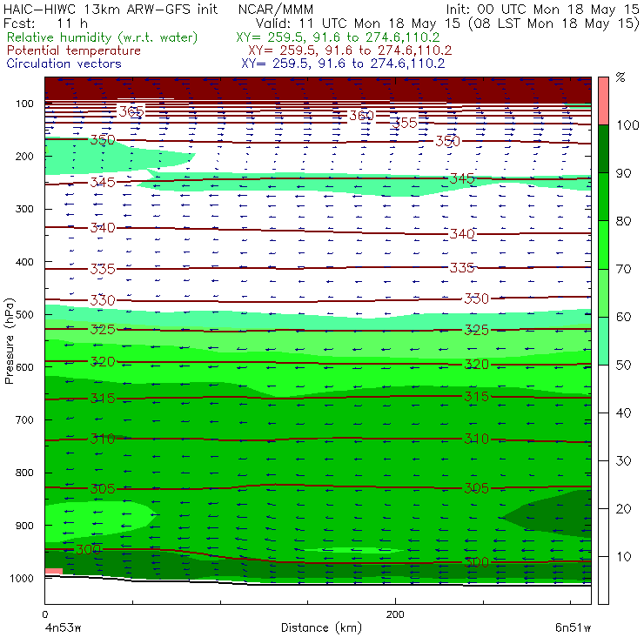The image size is (644, 644).
Task: Click the green XY coordinates line
Action: (x=338, y=37)
